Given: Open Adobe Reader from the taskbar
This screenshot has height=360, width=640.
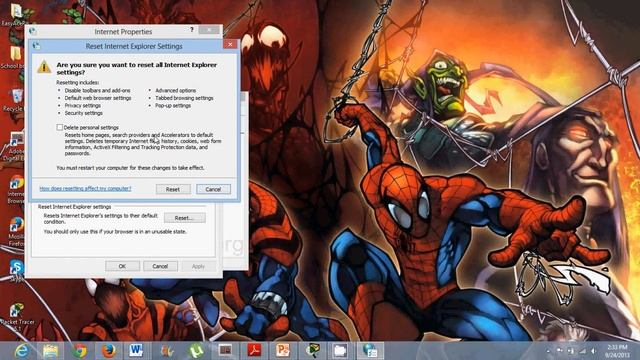Looking at the screenshot, I should coord(255,350).
